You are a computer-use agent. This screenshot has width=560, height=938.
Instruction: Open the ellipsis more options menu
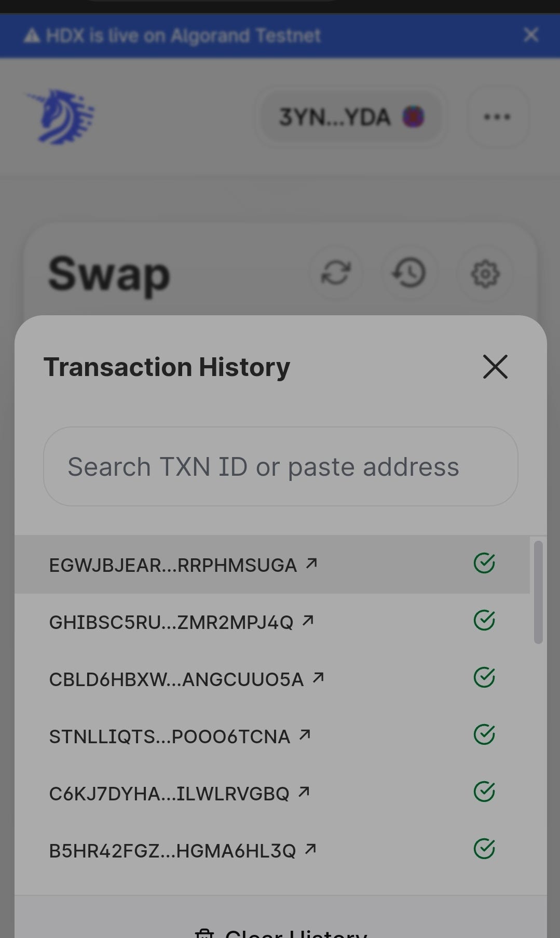click(497, 116)
